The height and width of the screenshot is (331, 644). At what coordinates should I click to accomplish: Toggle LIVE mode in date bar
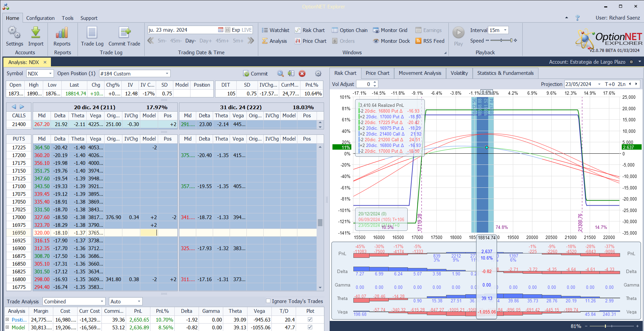(x=247, y=30)
